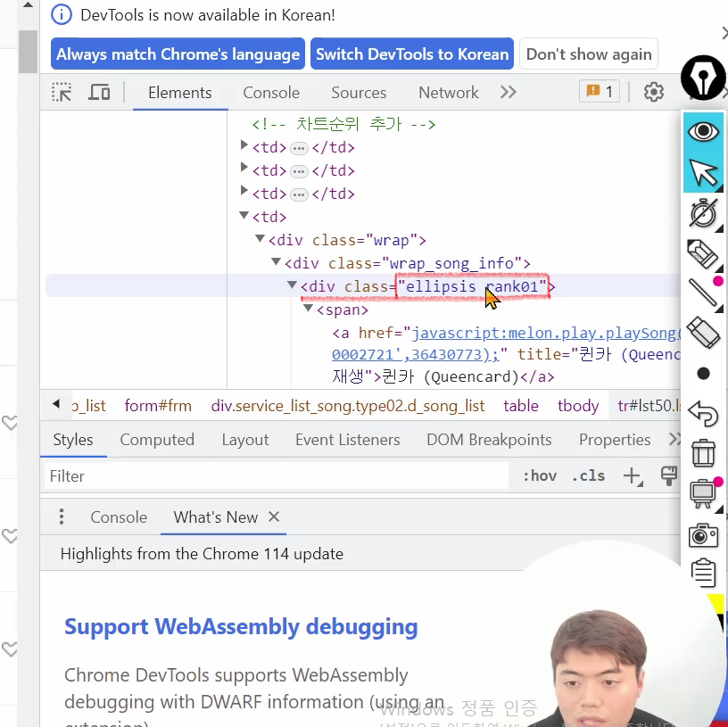Viewport: 728px width, 727px height.
Task: Select the What's New drawer tab
Action: pyautogui.click(x=215, y=517)
